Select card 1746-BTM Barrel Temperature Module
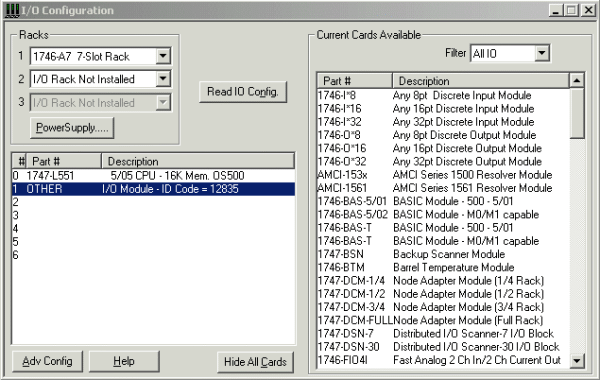Screen dimensions: 600x380 click(x=443, y=267)
